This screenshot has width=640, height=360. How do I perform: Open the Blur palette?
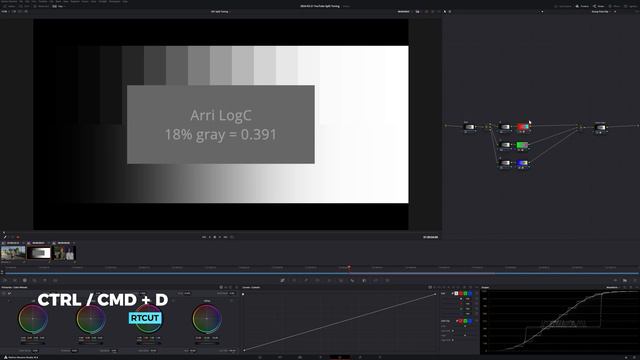[x=352, y=280]
